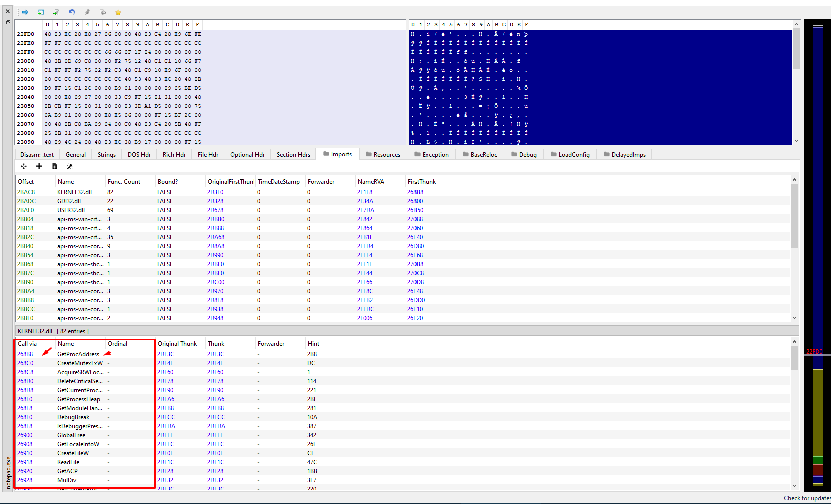
Task: Close the notepad.exe side panel with X
Action: pos(8,11)
